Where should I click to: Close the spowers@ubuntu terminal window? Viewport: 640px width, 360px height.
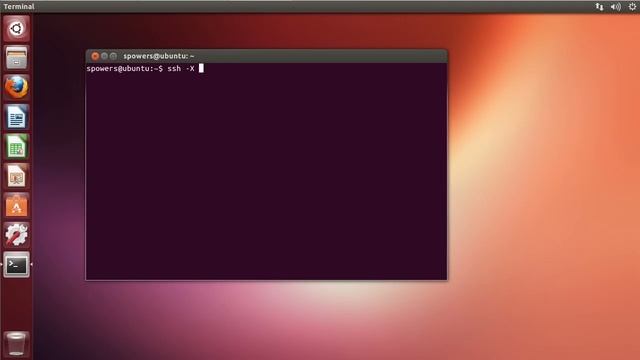(95, 56)
